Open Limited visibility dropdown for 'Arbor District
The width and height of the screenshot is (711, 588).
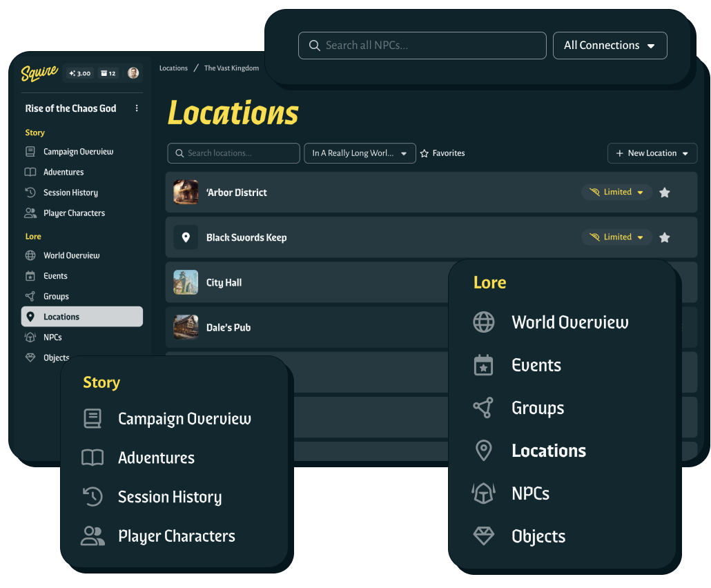point(616,193)
